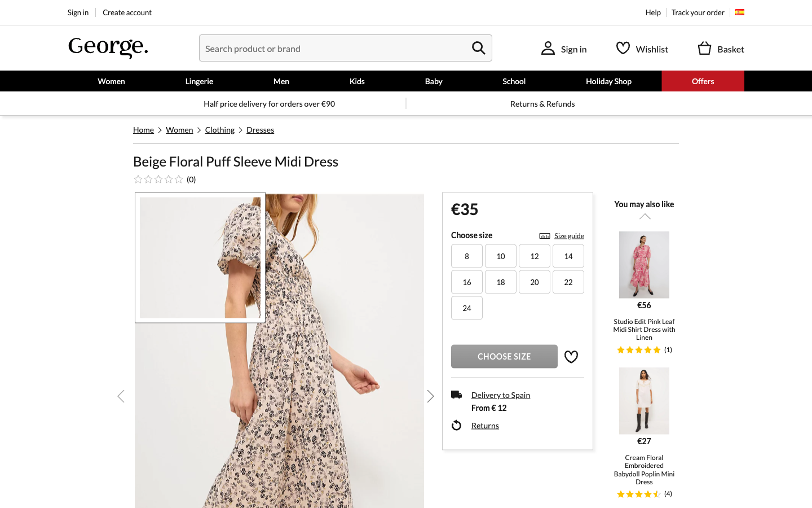
Task: Click the search magnifier icon
Action: pyautogui.click(x=478, y=49)
